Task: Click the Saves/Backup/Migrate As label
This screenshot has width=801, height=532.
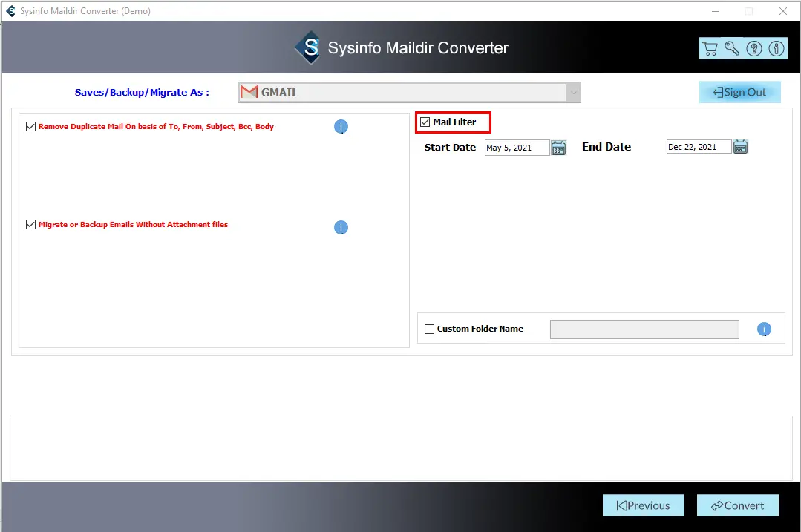Action: 142,93
